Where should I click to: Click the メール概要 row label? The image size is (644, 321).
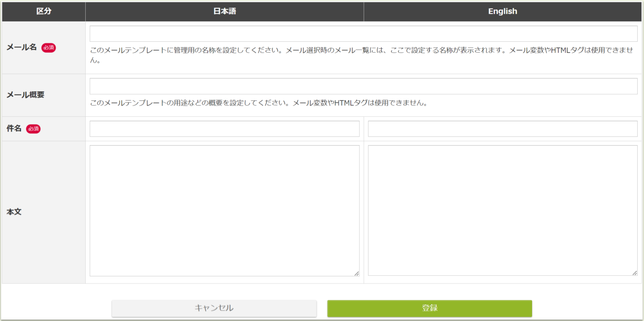click(x=25, y=95)
